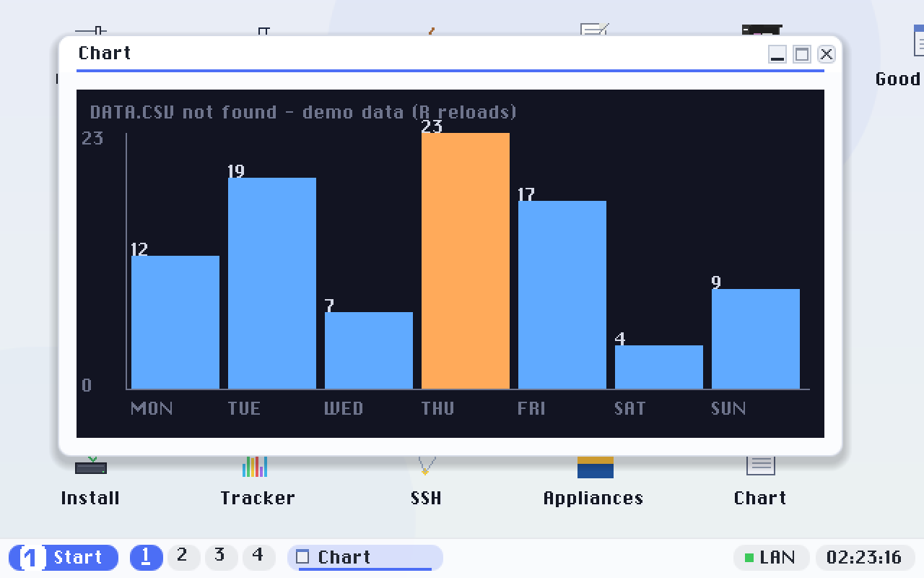The width and height of the screenshot is (924, 578).
Task: Open the Install desktop icon
Action: point(90,481)
